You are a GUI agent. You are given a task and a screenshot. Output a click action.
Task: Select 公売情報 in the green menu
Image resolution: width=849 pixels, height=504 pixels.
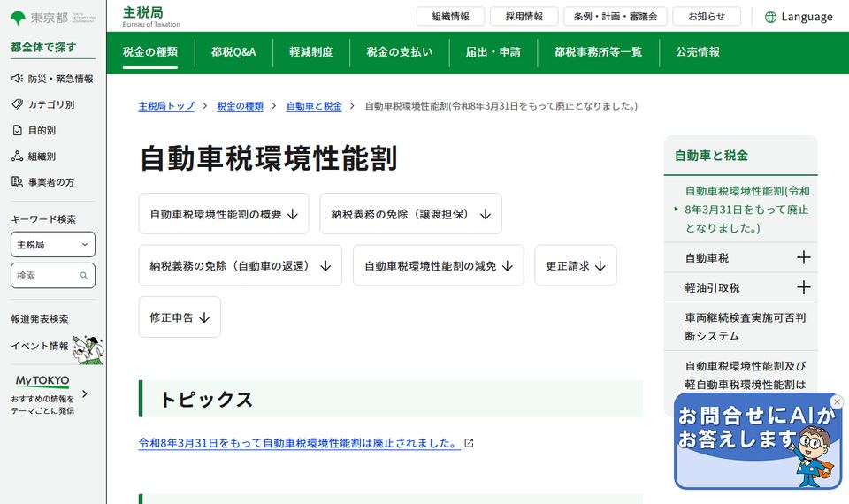tap(698, 52)
